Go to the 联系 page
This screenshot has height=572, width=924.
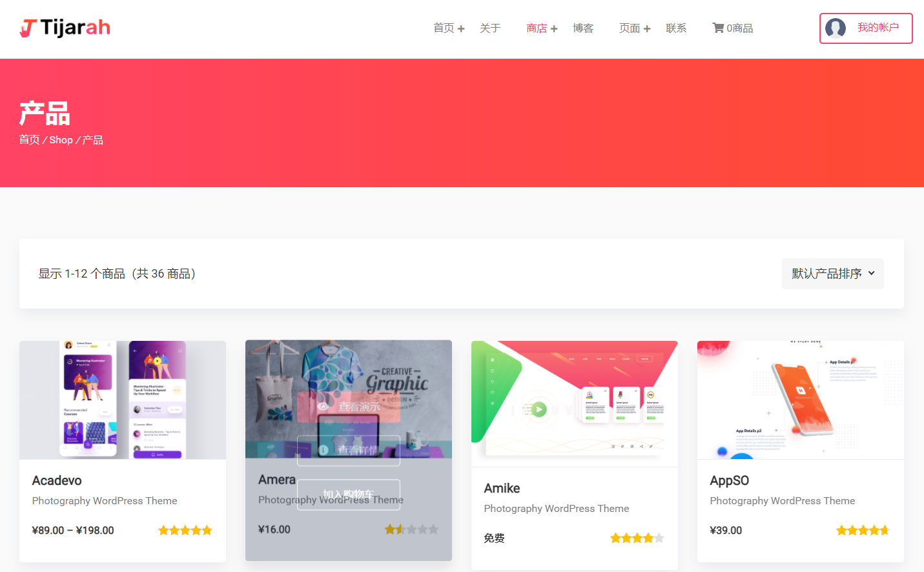tap(676, 28)
